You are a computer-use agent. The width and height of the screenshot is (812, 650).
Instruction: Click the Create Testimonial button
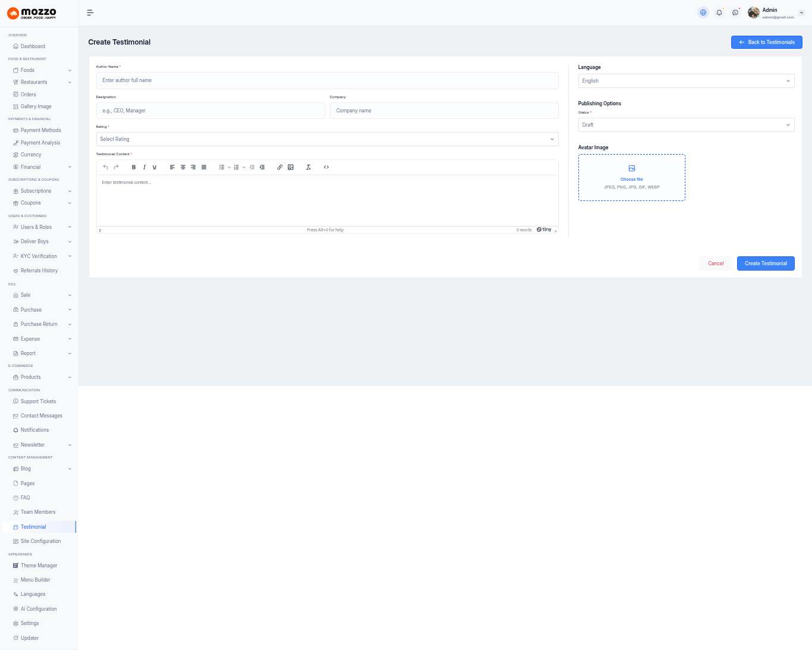(766, 263)
